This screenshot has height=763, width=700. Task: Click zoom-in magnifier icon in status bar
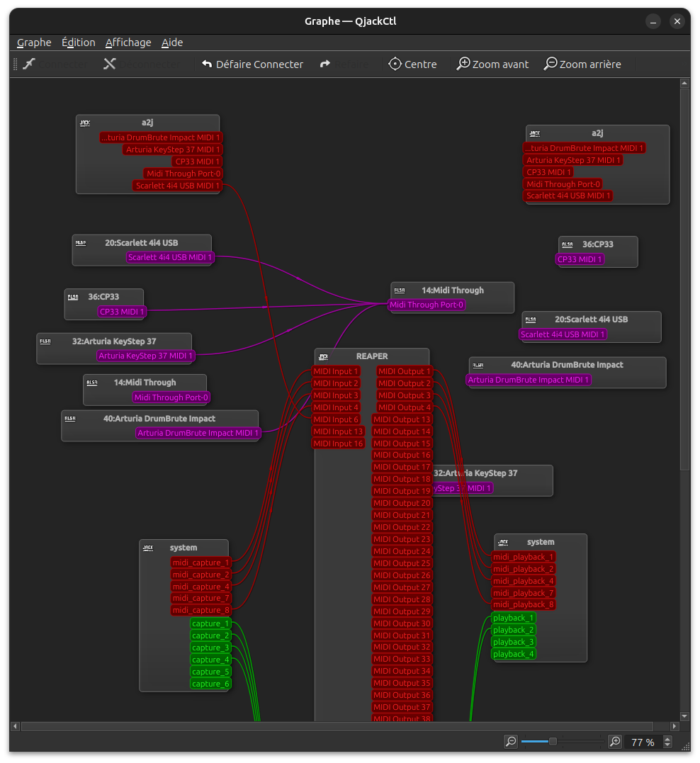(615, 742)
